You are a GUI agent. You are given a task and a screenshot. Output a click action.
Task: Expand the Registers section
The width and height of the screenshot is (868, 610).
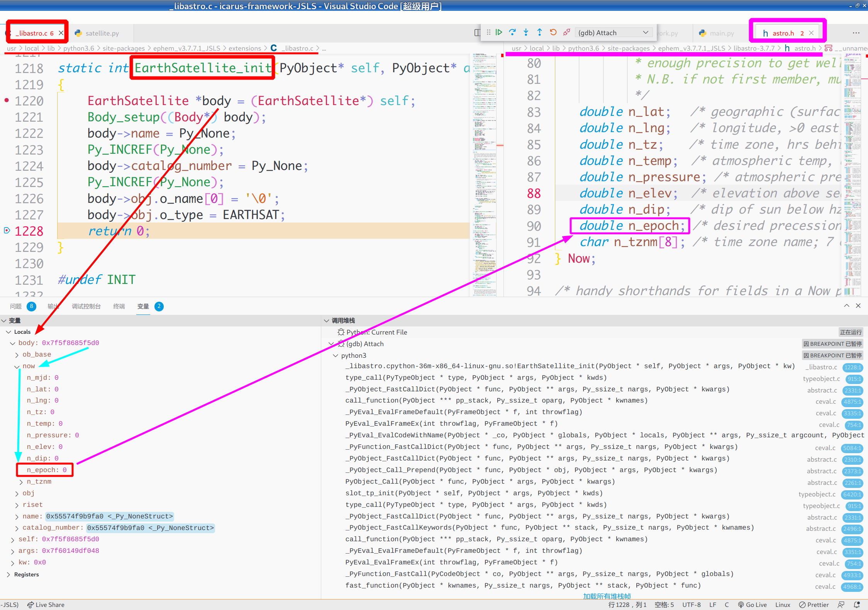pos(8,574)
